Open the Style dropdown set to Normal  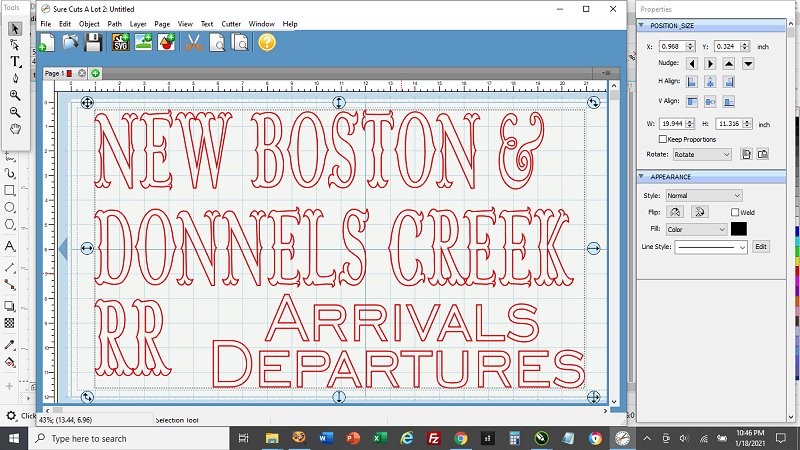pos(704,195)
